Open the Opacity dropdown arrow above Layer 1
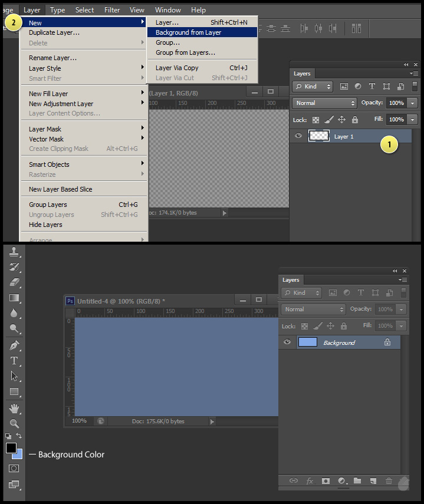This screenshot has width=424, height=504. point(412,103)
